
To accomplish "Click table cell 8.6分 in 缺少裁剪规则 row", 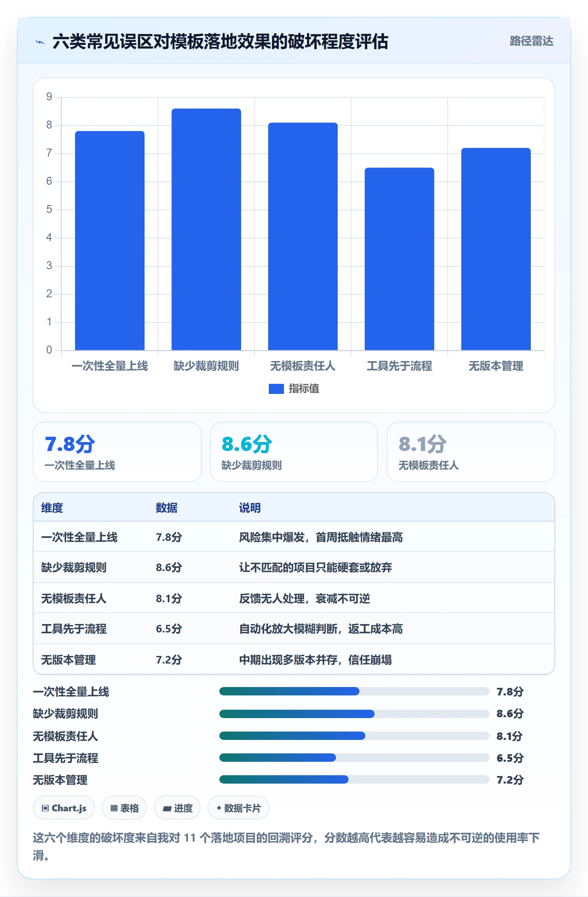I will point(169,567).
